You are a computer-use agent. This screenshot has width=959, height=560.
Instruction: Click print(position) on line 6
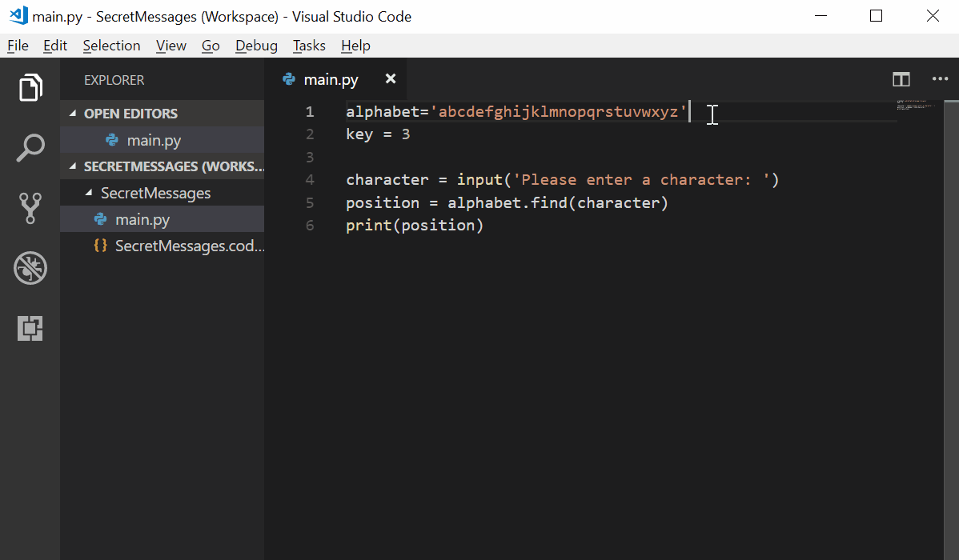415,226
